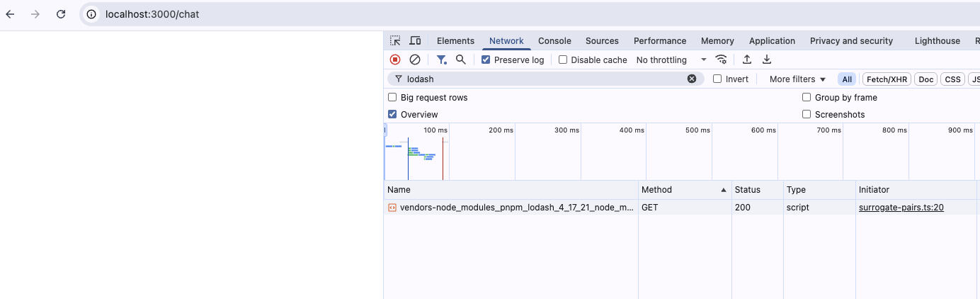The image size is (980, 299).
Task: Toggle device toolbar emulation
Action: [x=416, y=41]
